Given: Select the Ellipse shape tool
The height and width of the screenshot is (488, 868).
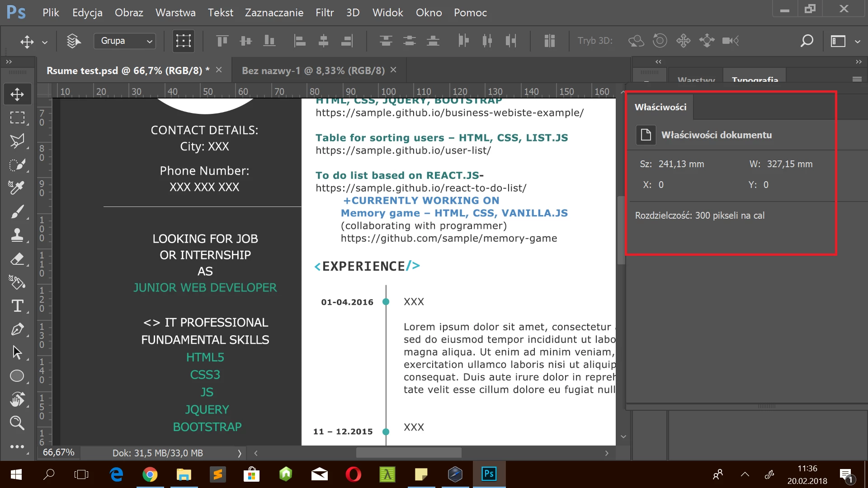Looking at the screenshot, I should click(17, 376).
